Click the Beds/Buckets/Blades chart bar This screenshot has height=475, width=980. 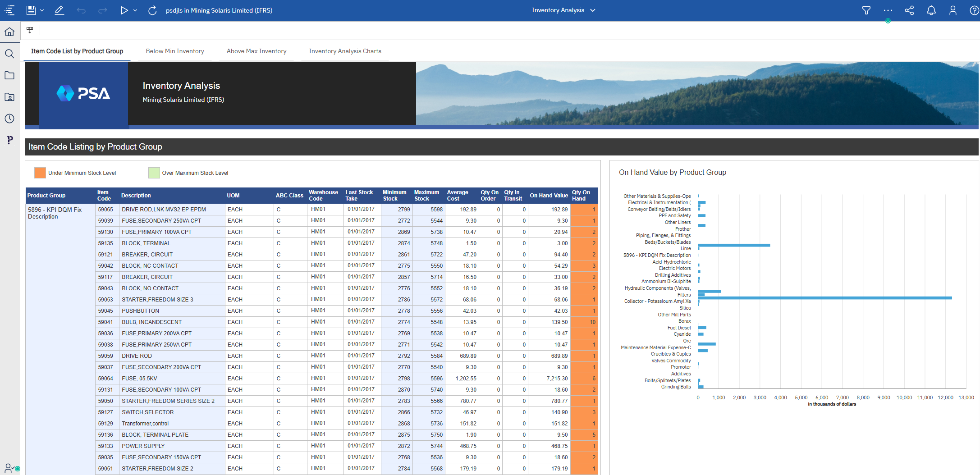(734, 245)
